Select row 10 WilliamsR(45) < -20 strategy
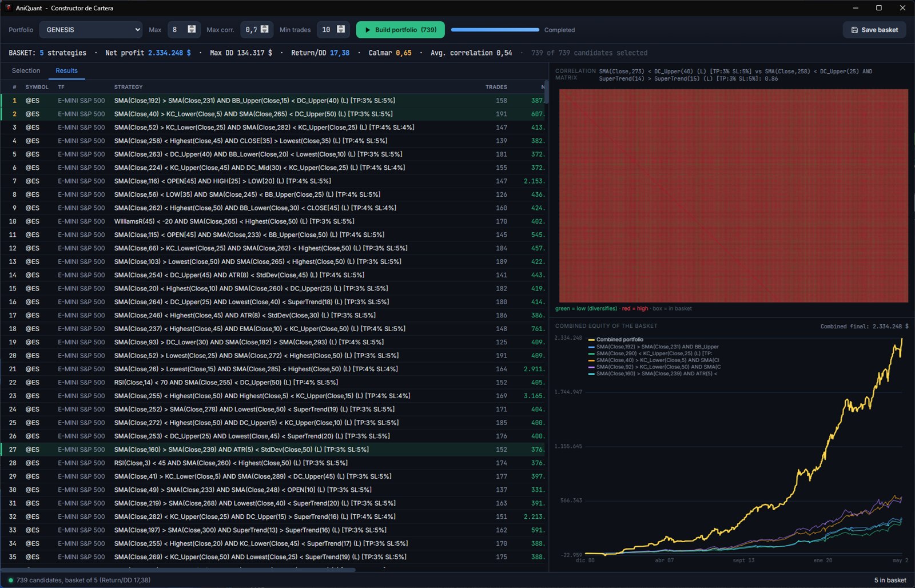The width and height of the screenshot is (915, 588). point(273,221)
